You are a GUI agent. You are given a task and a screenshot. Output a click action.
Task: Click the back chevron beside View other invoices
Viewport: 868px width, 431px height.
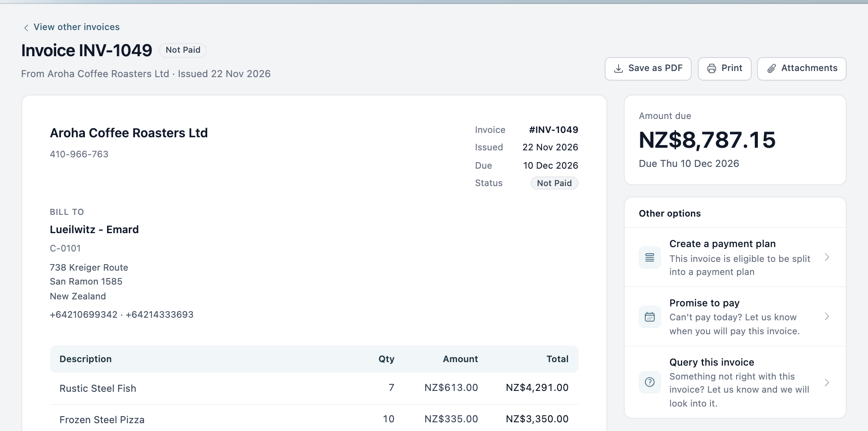pyautogui.click(x=26, y=27)
